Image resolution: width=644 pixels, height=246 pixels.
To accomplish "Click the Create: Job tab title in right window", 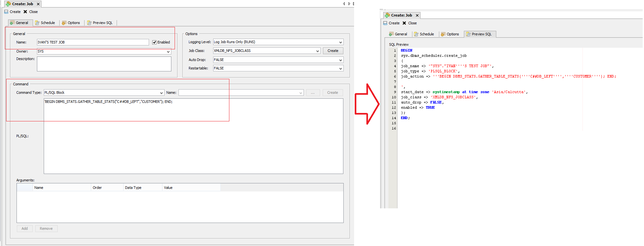I will pos(401,15).
